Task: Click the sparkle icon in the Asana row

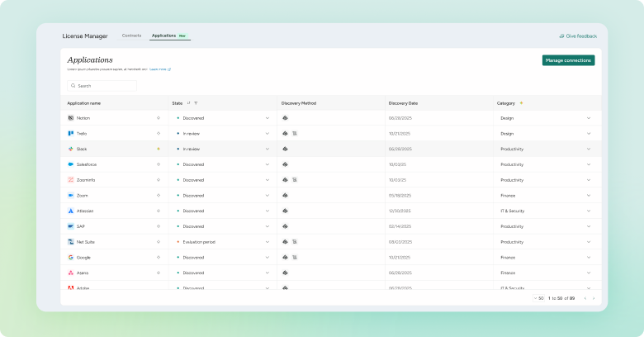Action: click(x=159, y=273)
